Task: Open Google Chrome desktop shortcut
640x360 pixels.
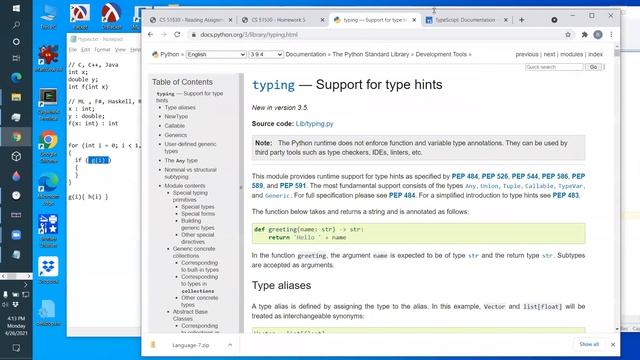Action: point(49,147)
